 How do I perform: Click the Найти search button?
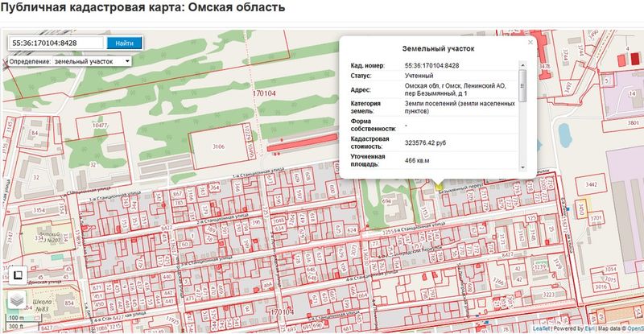[x=125, y=43]
